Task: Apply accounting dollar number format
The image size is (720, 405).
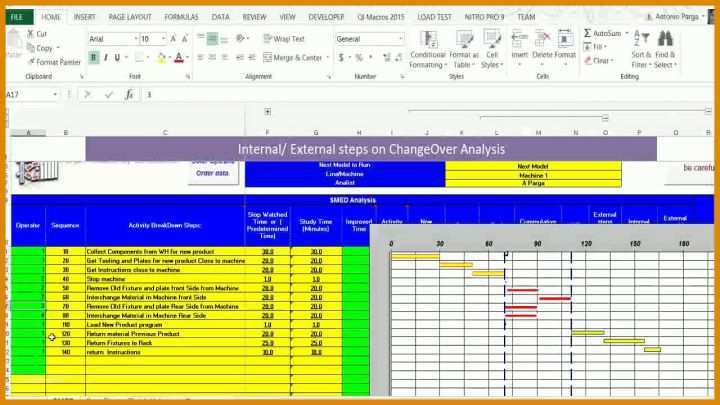Action: [x=341, y=58]
